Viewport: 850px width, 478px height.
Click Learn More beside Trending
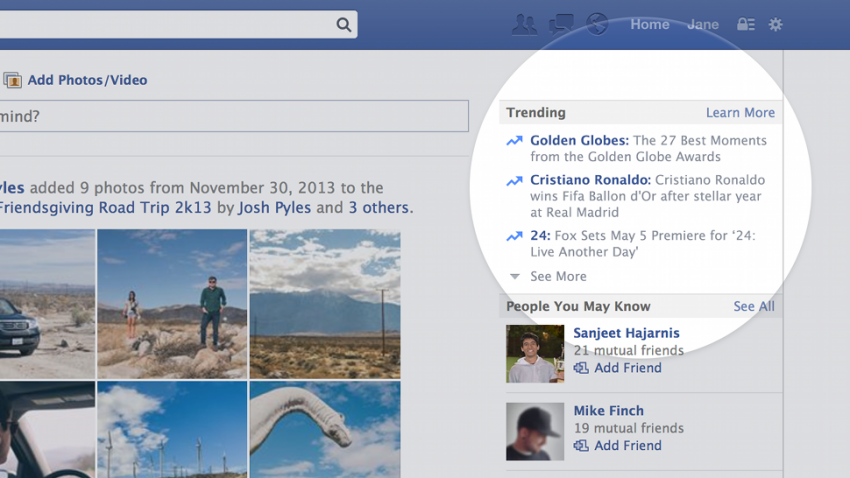tap(740, 113)
